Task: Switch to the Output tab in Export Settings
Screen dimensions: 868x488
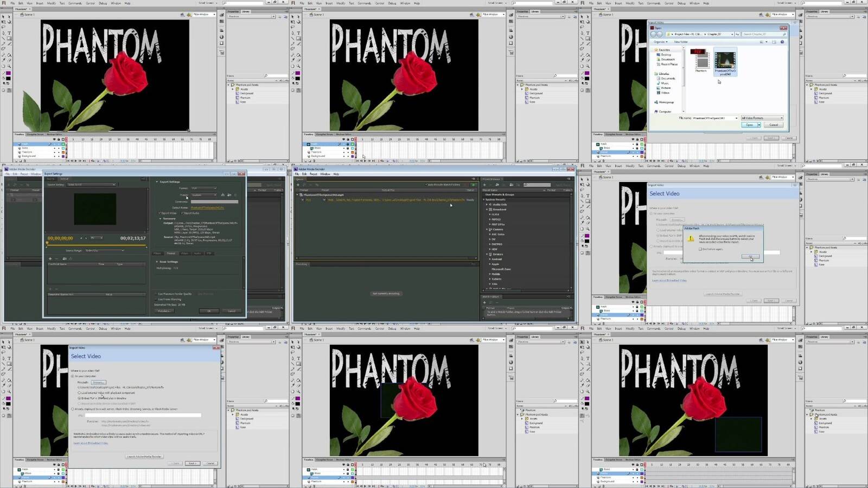Action: point(64,179)
